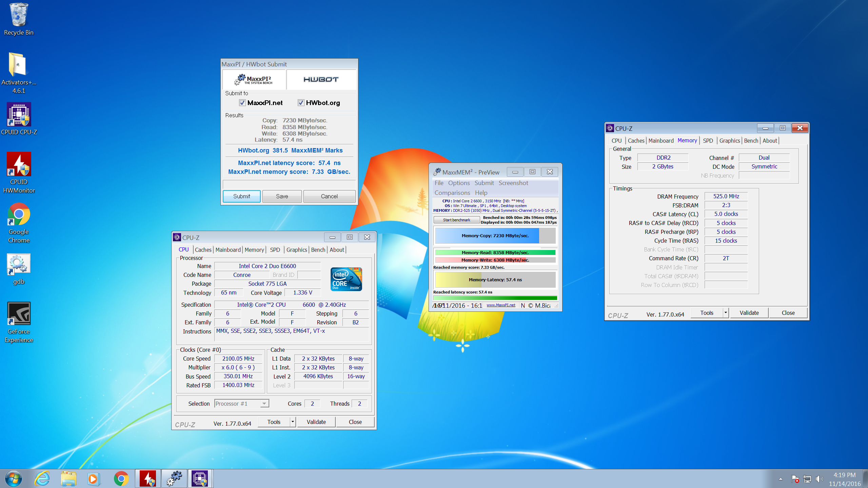Click the Memory-Copy 7230 MByte/sec result bar
The width and height of the screenshot is (868, 488).
tap(495, 236)
